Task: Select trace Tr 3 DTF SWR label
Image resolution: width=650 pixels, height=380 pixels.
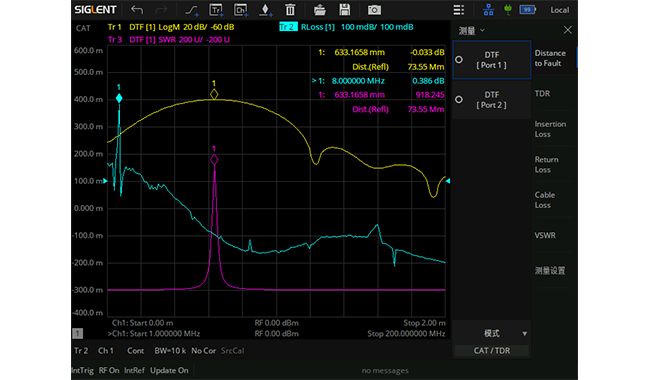Action: tap(169, 40)
